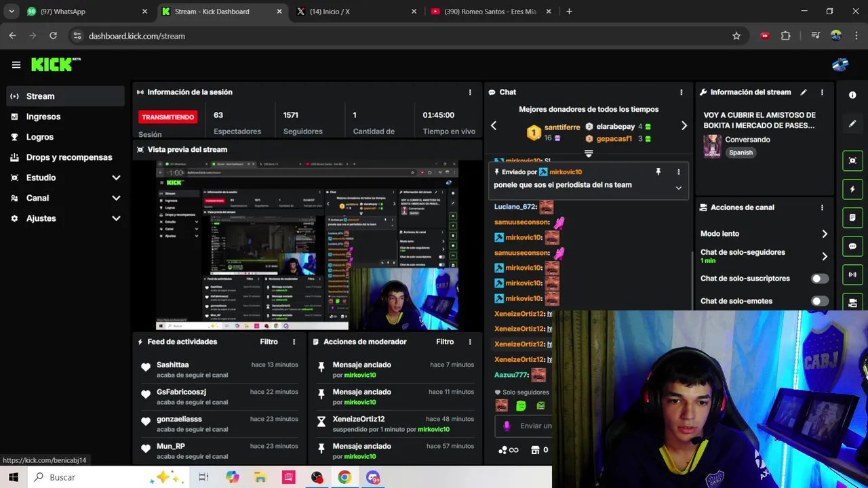The width and height of the screenshot is (868, 488).
Task: Open the Chrome extensions puzzle icon
Action: pos(785,36)
